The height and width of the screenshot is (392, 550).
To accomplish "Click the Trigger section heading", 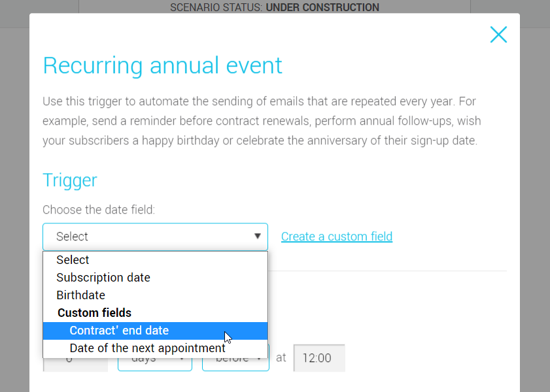I will (x=69, y=180).
